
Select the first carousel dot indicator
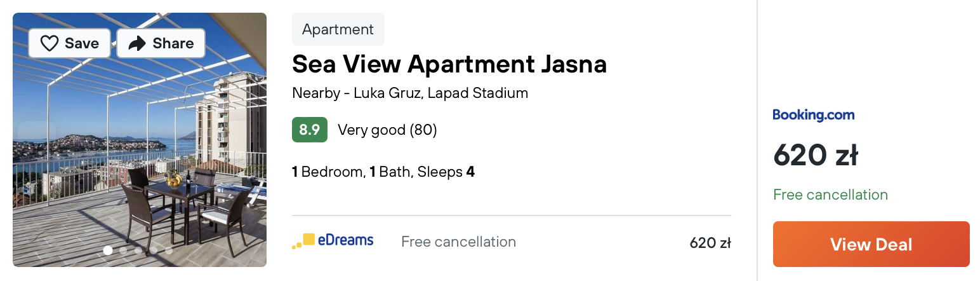pyautogui.click(x=108, y=250)
